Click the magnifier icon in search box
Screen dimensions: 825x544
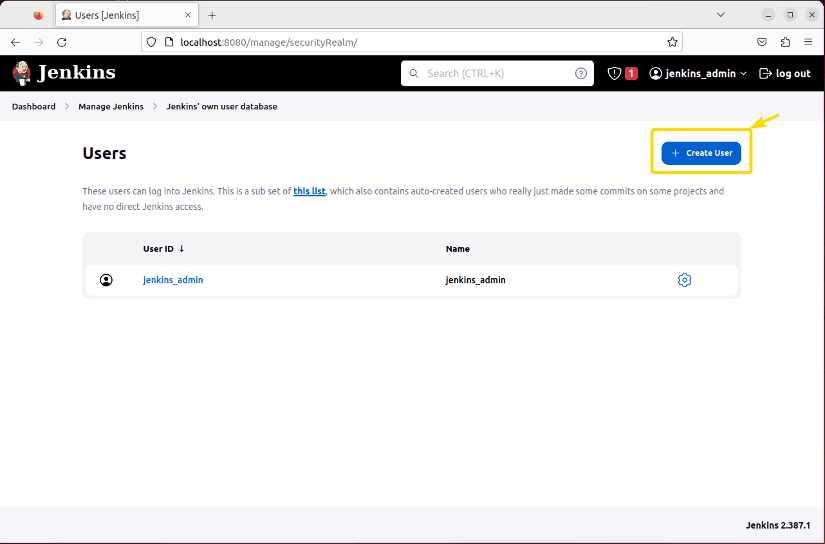coord(414,74)
